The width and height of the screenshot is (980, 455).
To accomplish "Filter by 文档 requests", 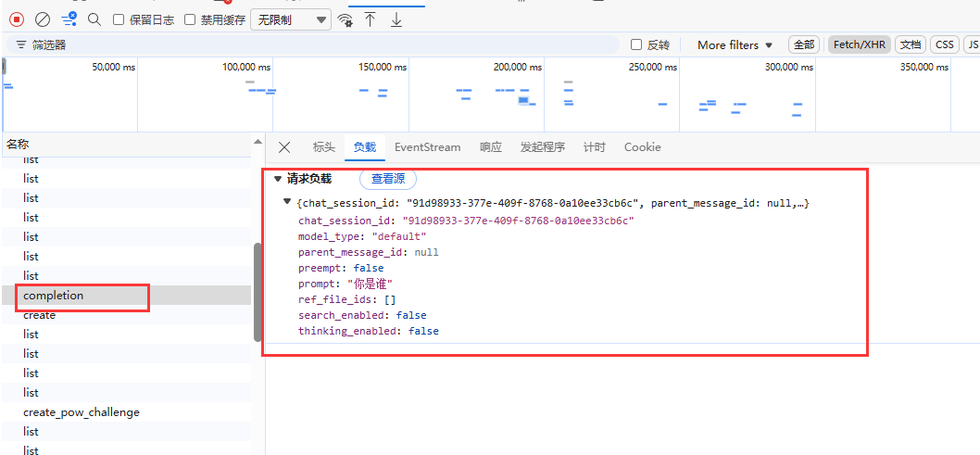I will [x=911, y=45].
